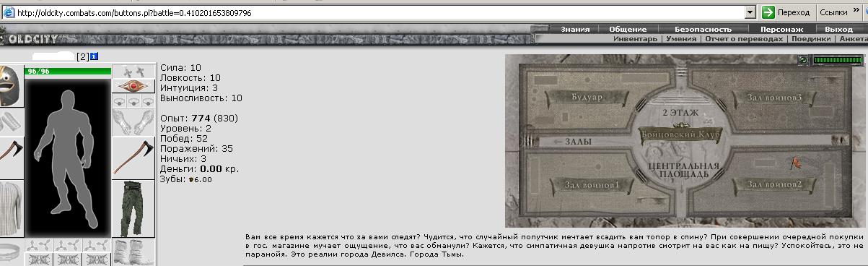868x266 pixels.
Task: Open the Персонаж menu
Action: click(x=781, y=29)
